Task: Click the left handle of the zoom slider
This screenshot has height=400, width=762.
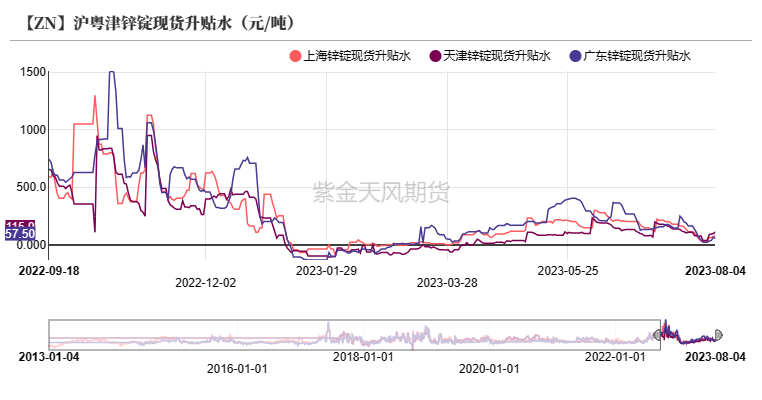Action: [658, 334]
